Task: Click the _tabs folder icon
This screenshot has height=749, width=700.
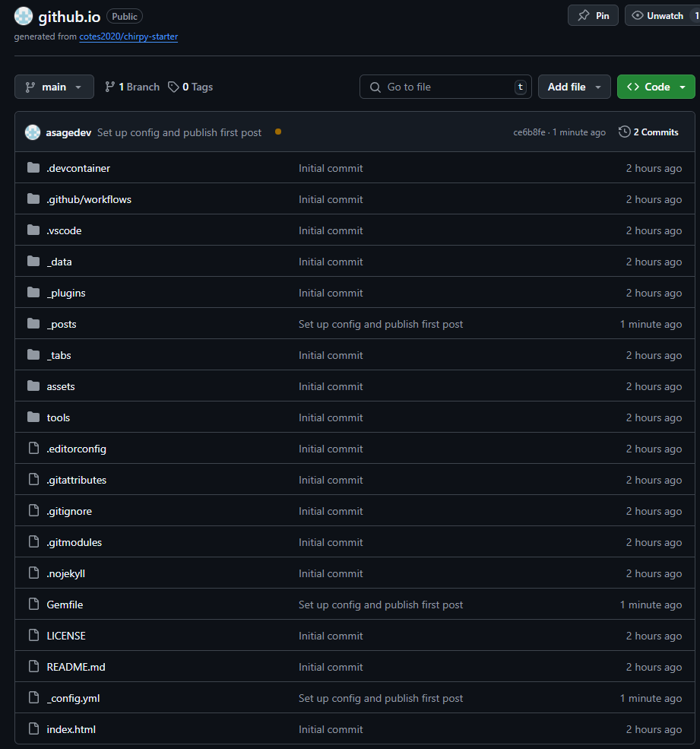Action: 33,355
